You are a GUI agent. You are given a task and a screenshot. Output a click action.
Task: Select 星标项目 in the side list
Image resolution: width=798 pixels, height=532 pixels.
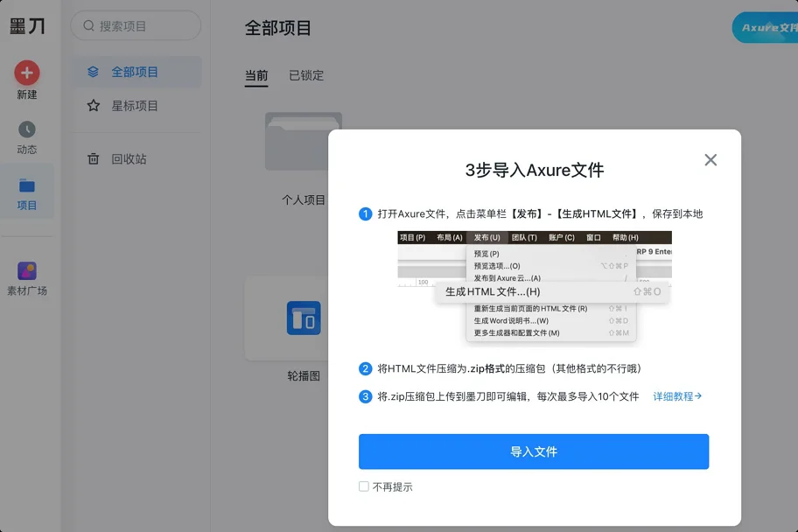[136, 106]
